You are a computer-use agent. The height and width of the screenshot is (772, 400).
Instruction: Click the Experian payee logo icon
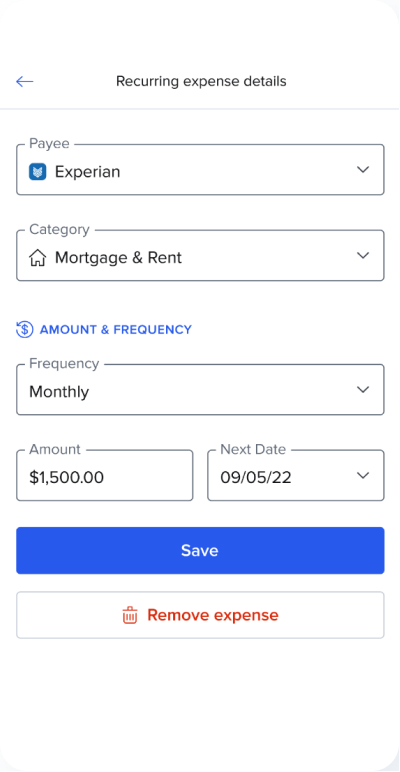click(37, 172)
